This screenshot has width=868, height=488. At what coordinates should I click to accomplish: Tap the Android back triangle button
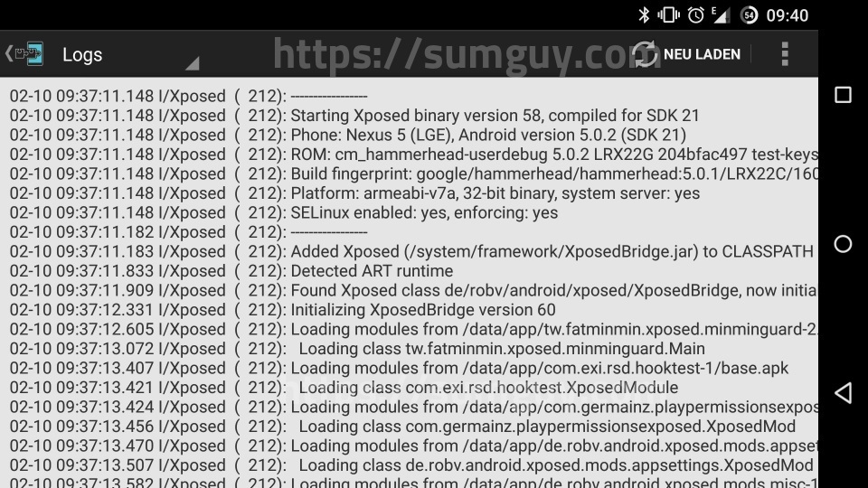point(843,393)
